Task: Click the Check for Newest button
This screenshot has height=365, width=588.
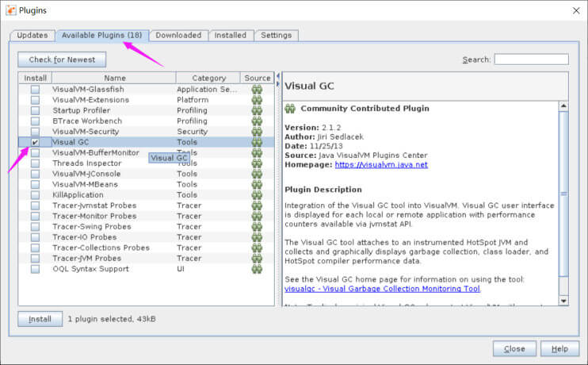Action: click(x=62, y=60)
